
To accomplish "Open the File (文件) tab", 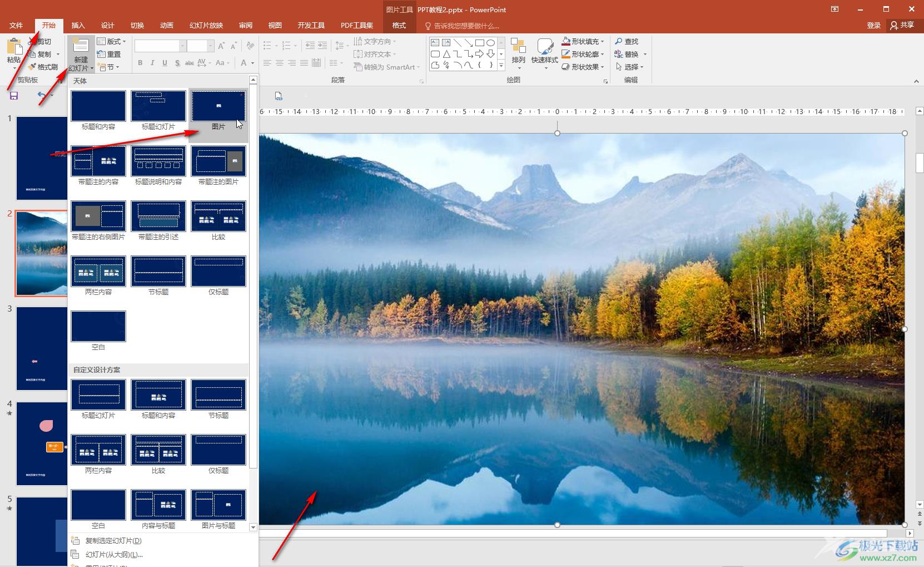I will coord(16,26).
